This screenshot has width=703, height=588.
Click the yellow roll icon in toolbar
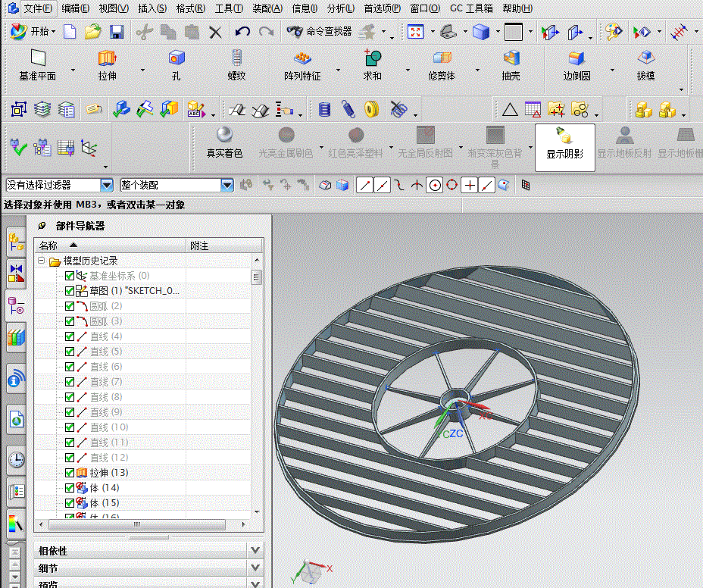click(372, 109)
